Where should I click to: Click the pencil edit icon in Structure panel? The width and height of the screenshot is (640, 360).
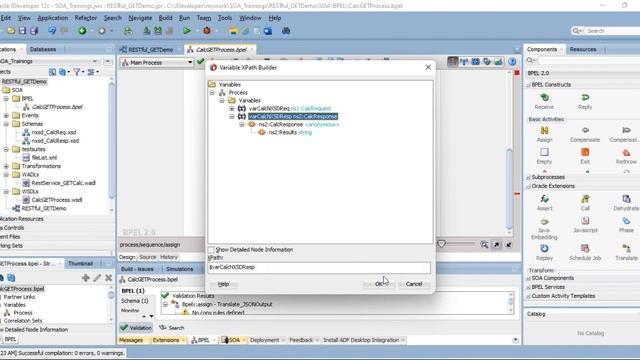(97, 278)
